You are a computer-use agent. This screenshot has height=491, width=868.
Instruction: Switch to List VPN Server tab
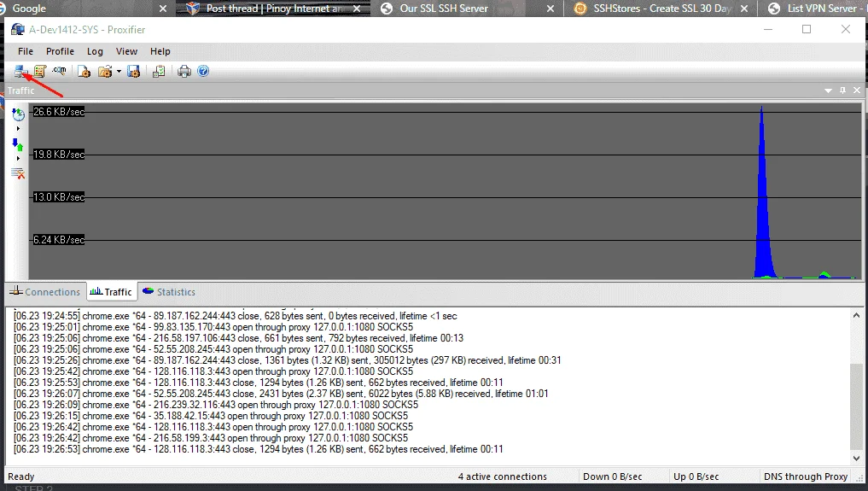click(813, 9)
